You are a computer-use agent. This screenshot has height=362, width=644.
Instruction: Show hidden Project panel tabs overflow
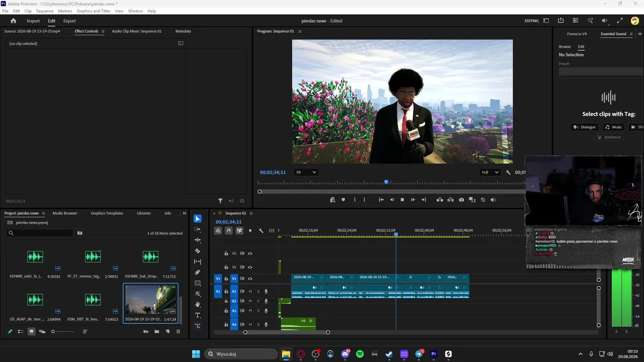pyautogui.click(x=184, y=213)
